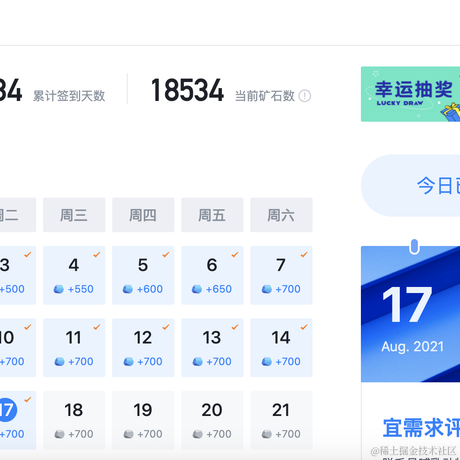Viewport: 460px width, 460px height.
Task: Click the blue ore icon on day 14
Action: pyautogui.click(x=267, y=362)
